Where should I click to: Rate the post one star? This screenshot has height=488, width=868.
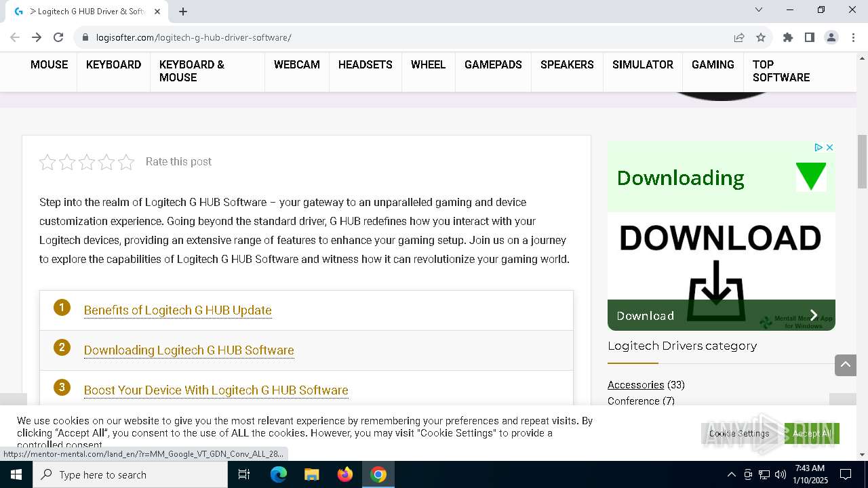pos(47,162)
